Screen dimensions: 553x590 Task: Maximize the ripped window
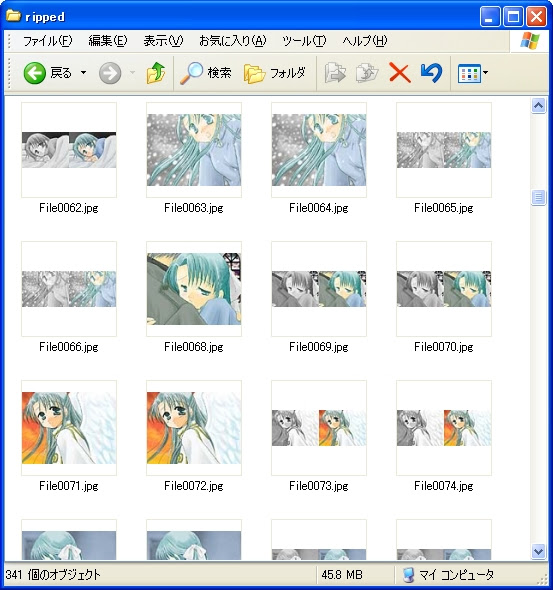514,17
